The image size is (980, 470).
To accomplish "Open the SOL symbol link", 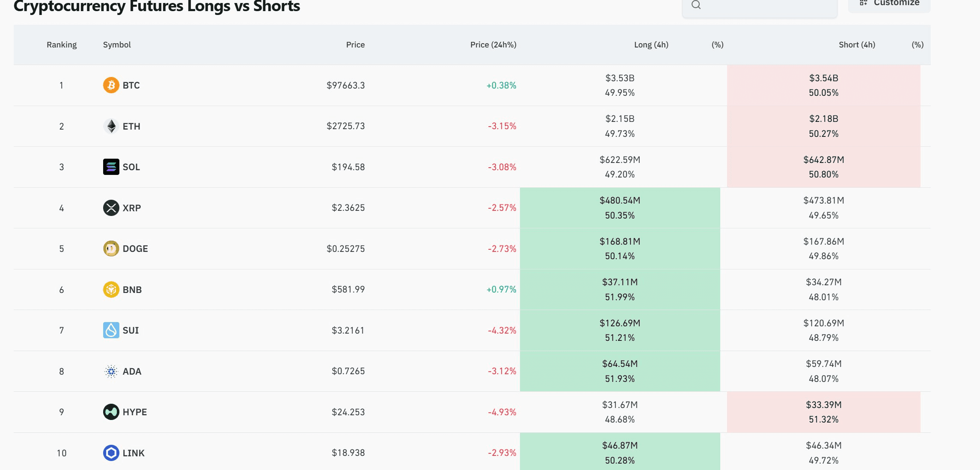I will 131,167.
